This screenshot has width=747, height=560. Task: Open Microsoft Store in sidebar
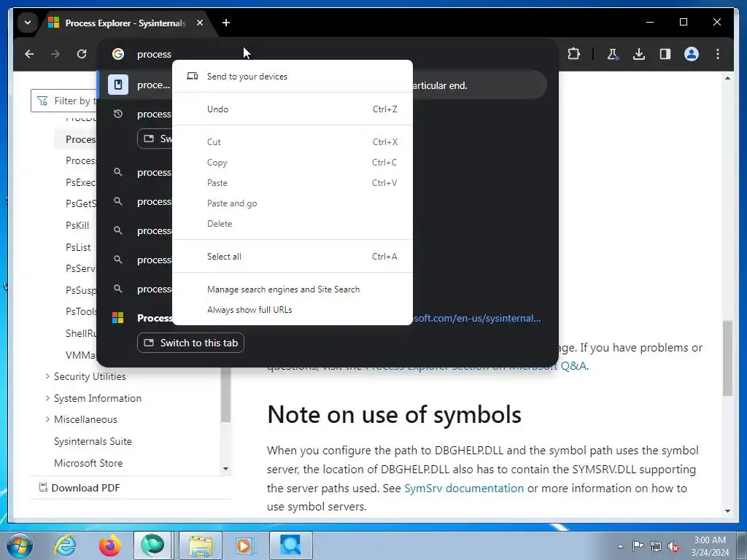88,463
